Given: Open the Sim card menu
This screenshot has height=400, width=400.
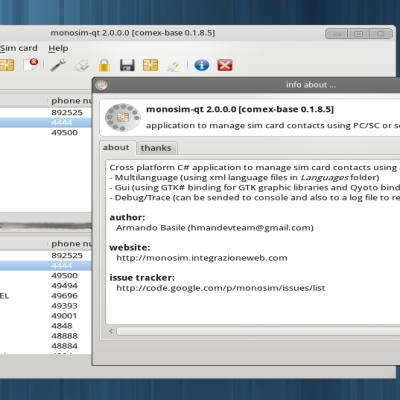Looking at the screenshot, I should pyautogui.click(x=19, y=48).
